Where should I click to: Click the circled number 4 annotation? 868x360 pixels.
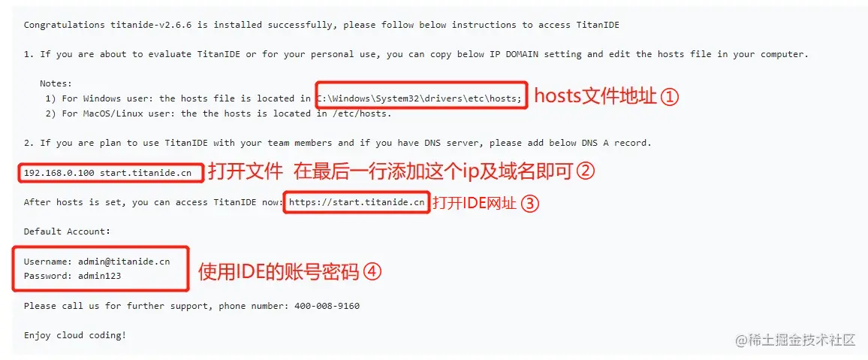[x=372, y=271]
